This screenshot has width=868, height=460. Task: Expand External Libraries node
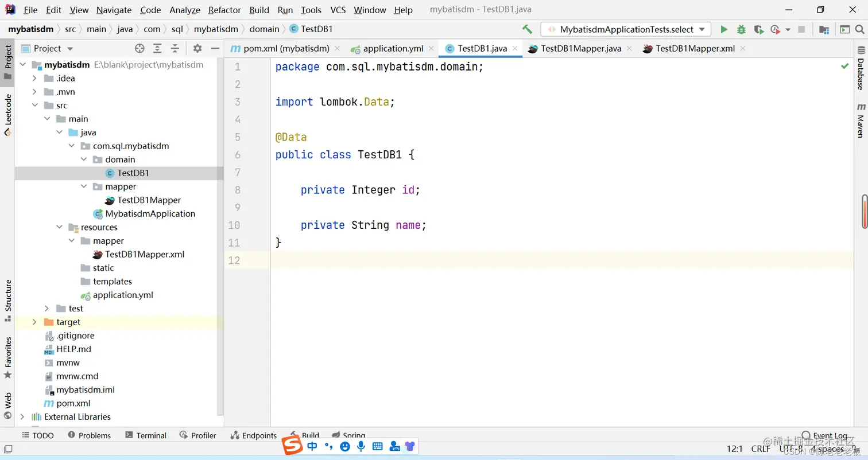(x=22, y=417)
